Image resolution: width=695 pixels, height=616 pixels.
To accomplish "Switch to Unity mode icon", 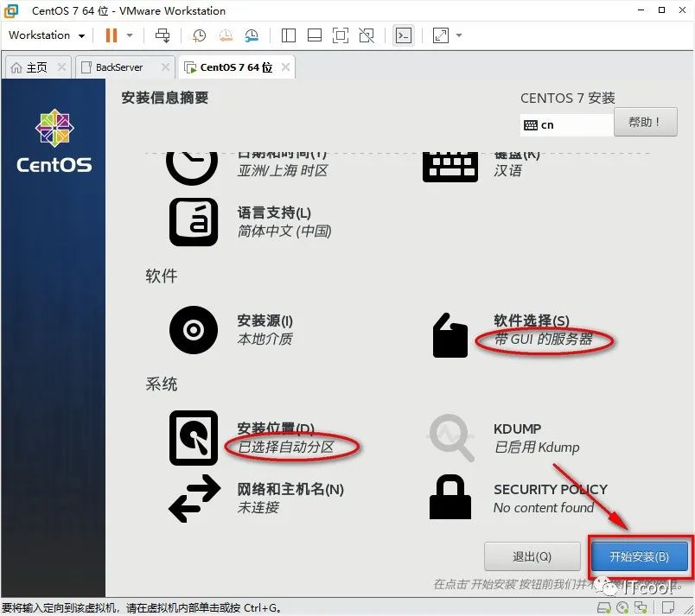I will click(x=367, y=35).
